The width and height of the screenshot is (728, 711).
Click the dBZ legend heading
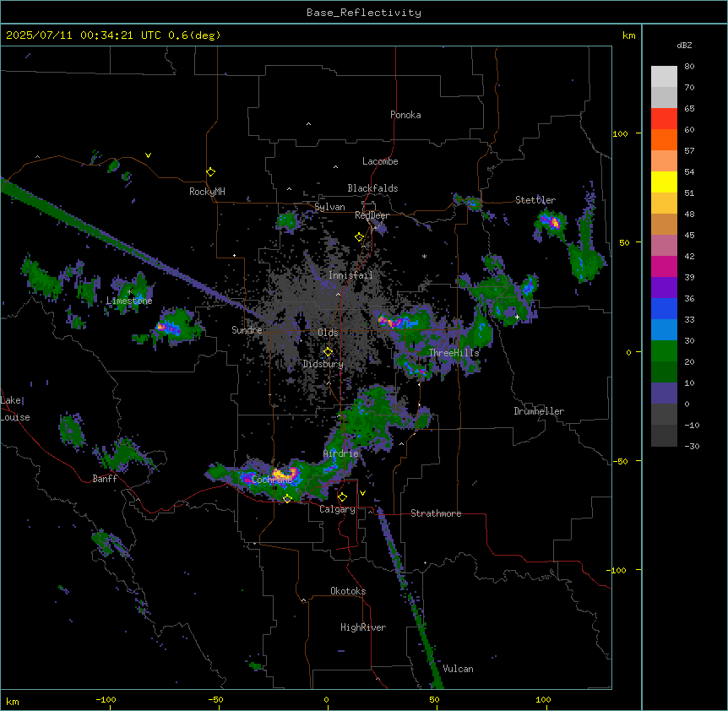tap(684, 45)
